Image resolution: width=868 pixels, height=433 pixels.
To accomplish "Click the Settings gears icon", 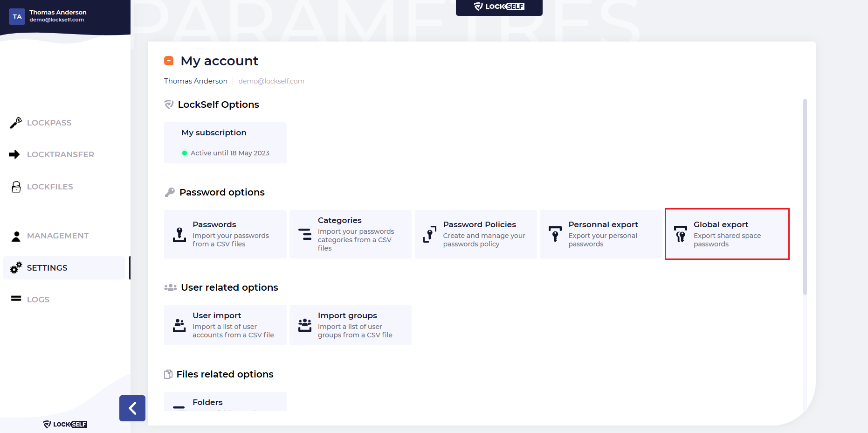I will click(16, 268).
